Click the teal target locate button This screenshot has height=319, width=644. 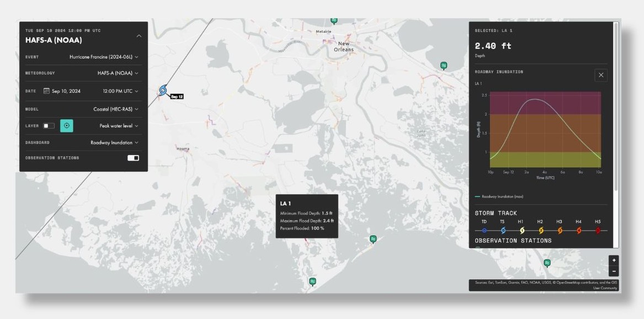pyautogui.click(x=67, y=126)
